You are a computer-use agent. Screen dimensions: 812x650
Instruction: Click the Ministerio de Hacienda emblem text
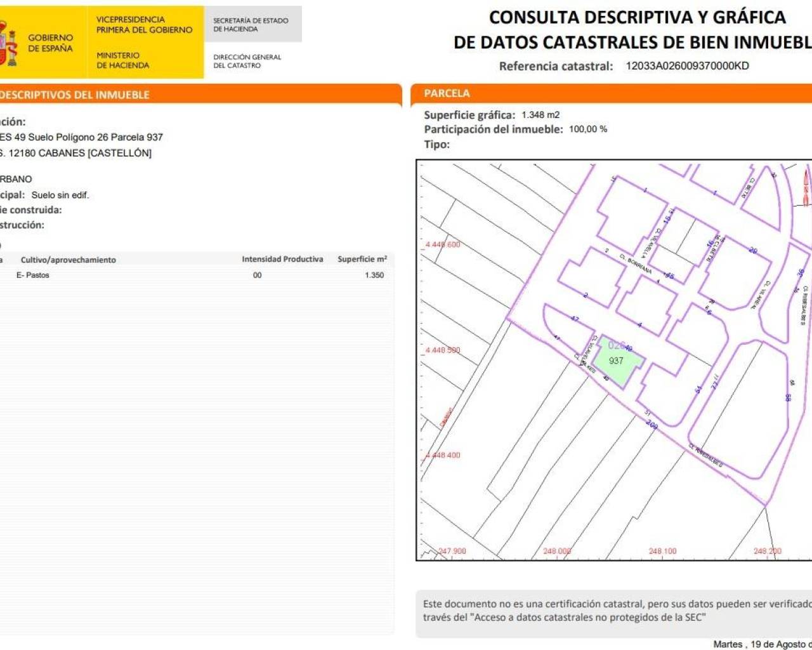pos(122,60)
